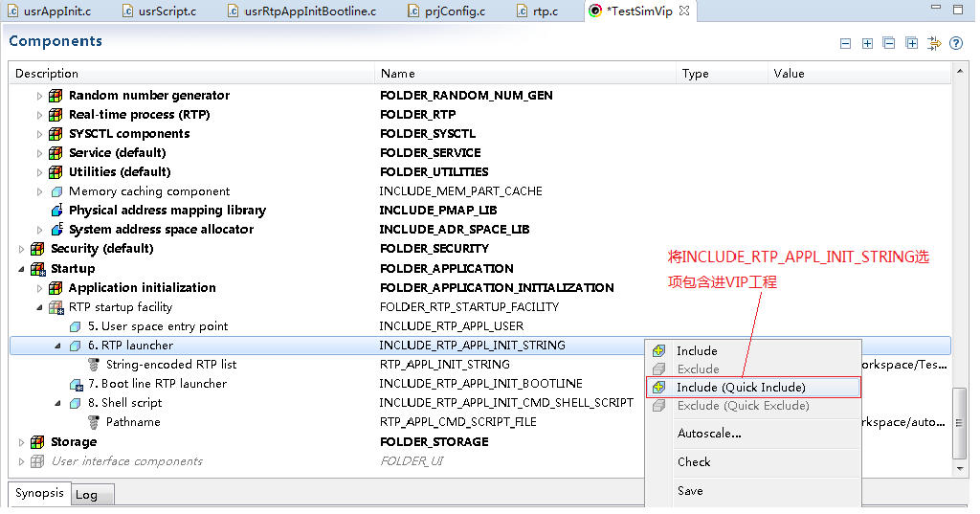Click the vertical scrollbar thumb
The width and height of the screenshot is (980, 514).
tap(960, 421)
